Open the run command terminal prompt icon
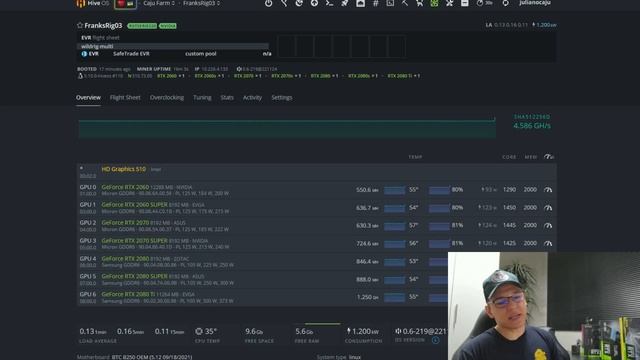Image resolution: width=640 pixels, height=360 pixels. click(x=329, y=3)
